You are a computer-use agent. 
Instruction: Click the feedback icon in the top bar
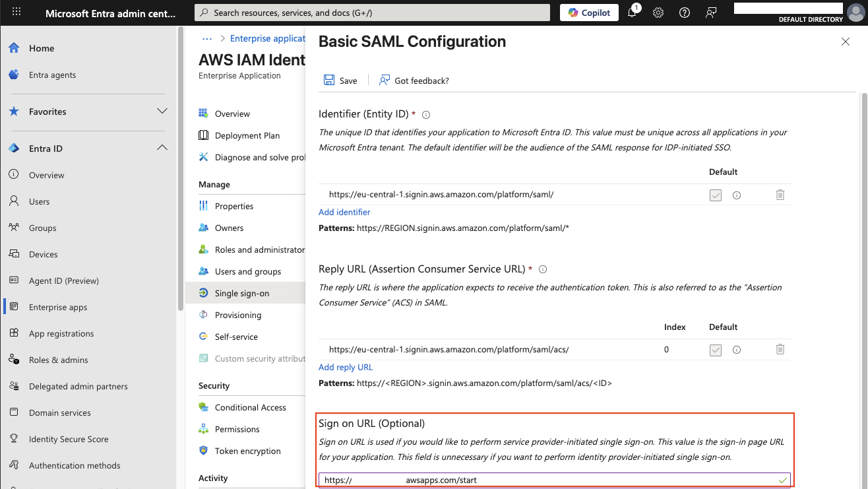click(x=710, y=13)
